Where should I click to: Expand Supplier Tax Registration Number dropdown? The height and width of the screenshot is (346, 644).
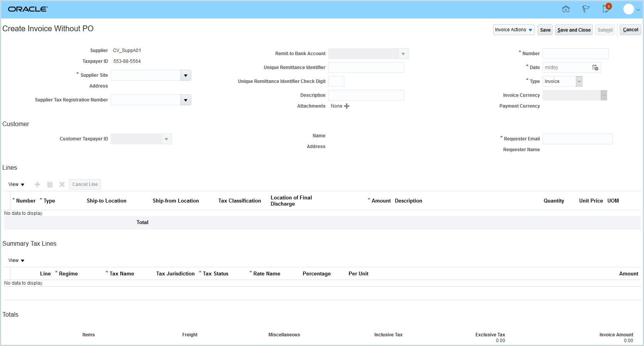185,100
